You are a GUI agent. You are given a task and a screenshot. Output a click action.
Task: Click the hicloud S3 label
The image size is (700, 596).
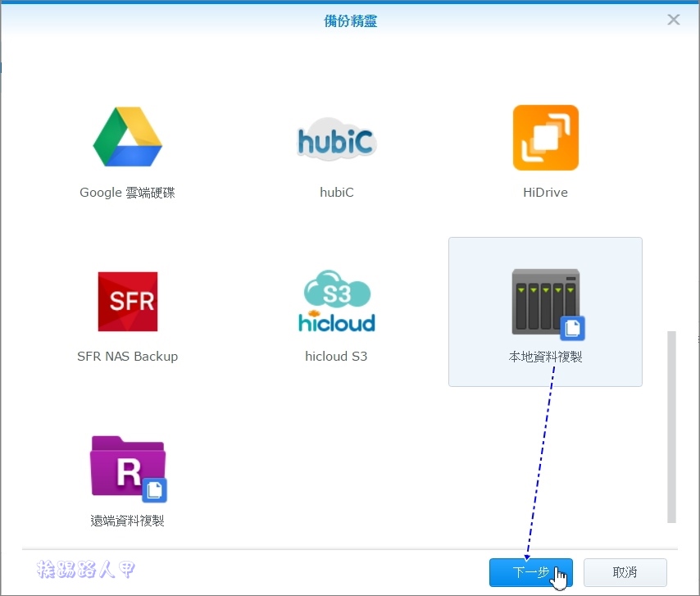336,357
